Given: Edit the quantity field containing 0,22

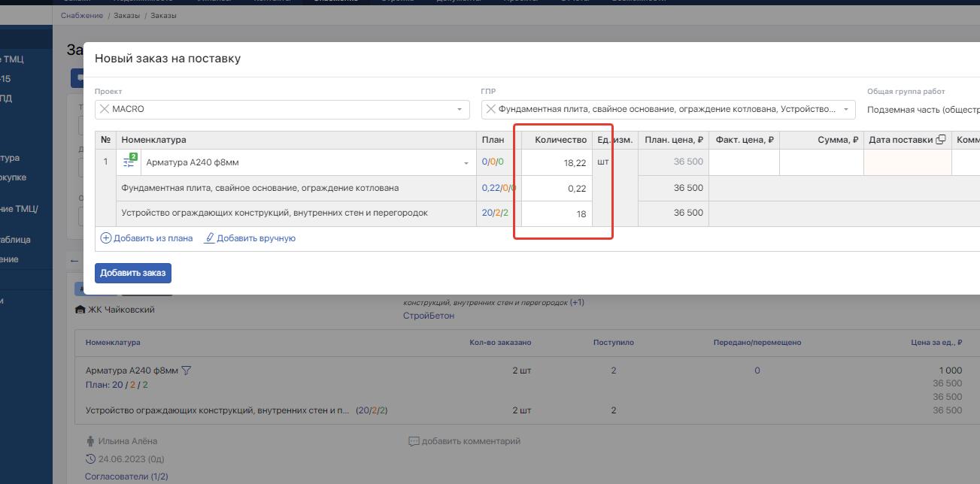Looking at the screenshot, I should (x=557, y=189).
